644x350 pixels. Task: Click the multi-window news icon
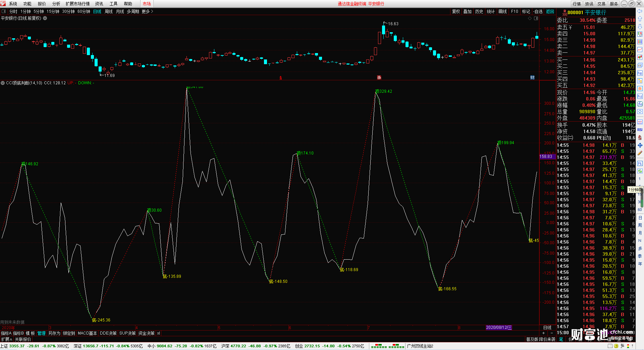640,65
